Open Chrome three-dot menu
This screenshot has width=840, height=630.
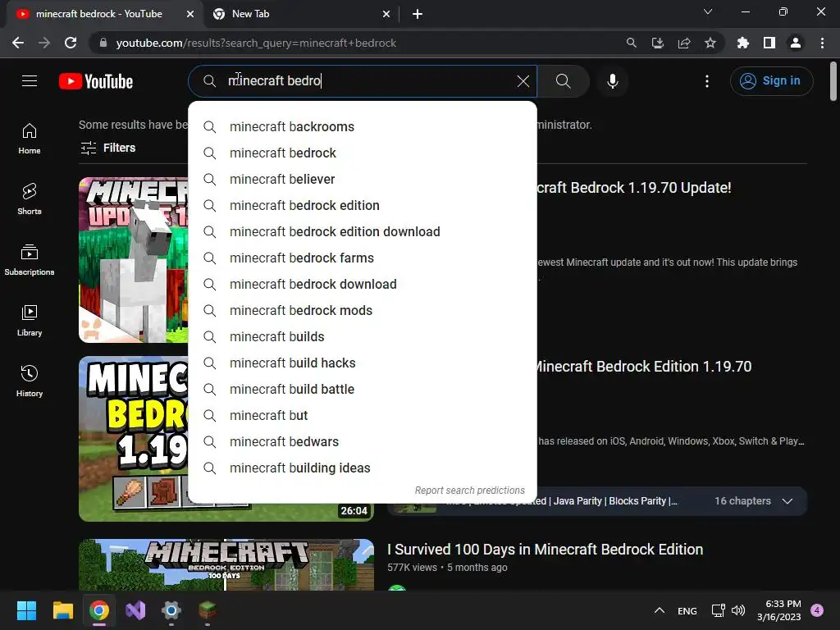tap(822, 43)
